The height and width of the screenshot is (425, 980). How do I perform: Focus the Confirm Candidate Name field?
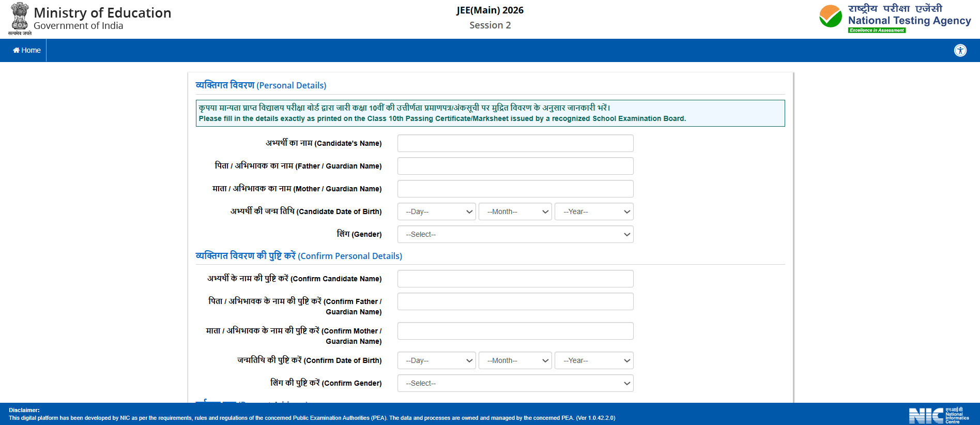tap(515, 279)
